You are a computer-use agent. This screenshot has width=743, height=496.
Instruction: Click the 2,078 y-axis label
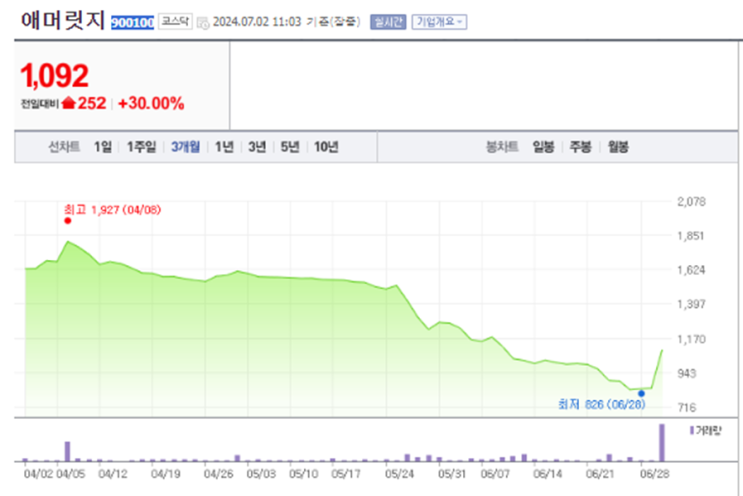point(691,201)
